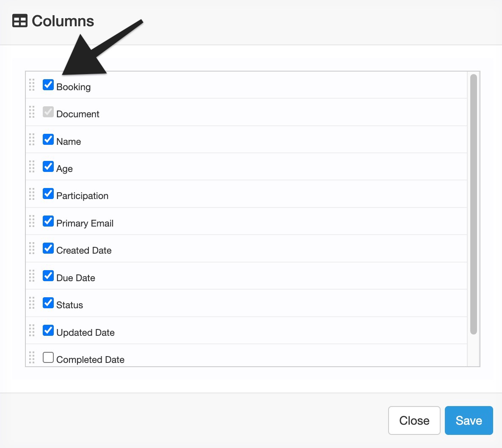Click the Completed Date label text

tap(90, 360)
